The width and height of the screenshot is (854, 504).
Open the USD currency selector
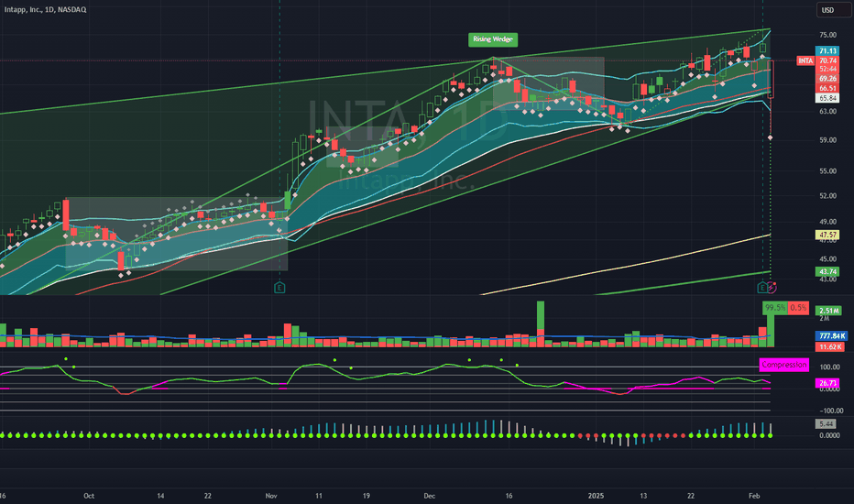tap(833, 10)
